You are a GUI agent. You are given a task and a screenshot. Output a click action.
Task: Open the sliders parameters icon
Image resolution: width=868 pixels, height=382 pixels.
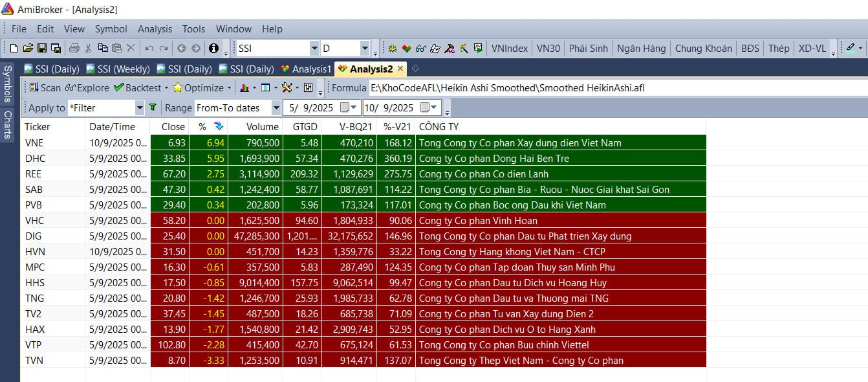(308, 87)
